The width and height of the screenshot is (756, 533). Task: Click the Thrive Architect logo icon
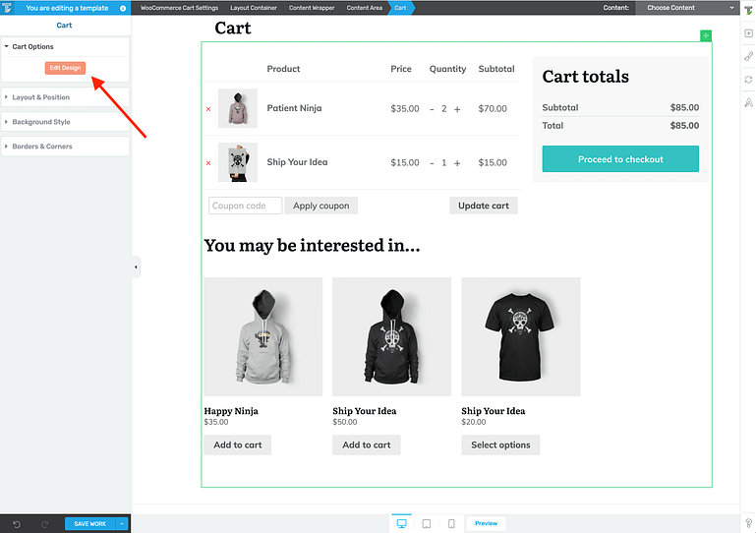tap(8, 8)
